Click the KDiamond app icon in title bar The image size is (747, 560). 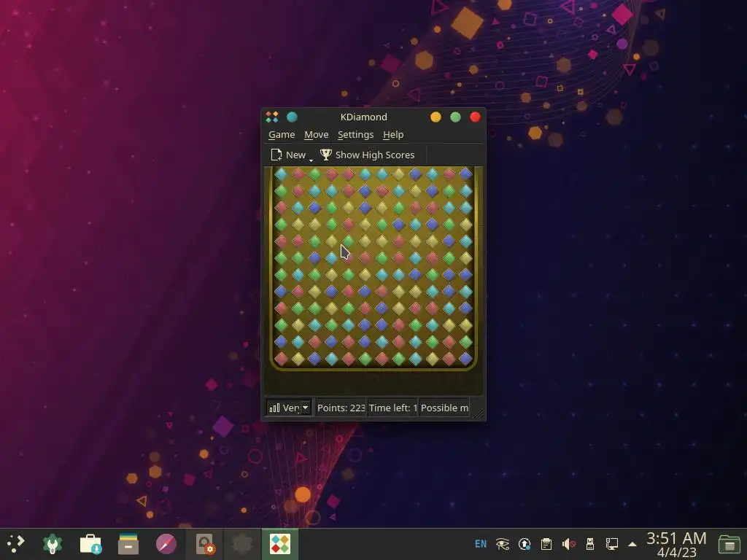[x=272, y=117]
